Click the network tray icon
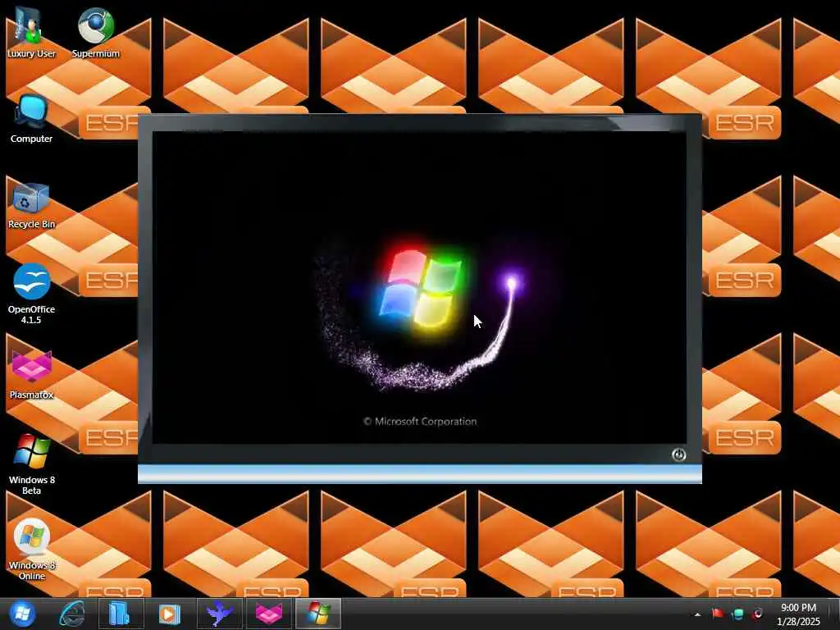This screenshot has width=840, height=630. click(x=737, y=614)
